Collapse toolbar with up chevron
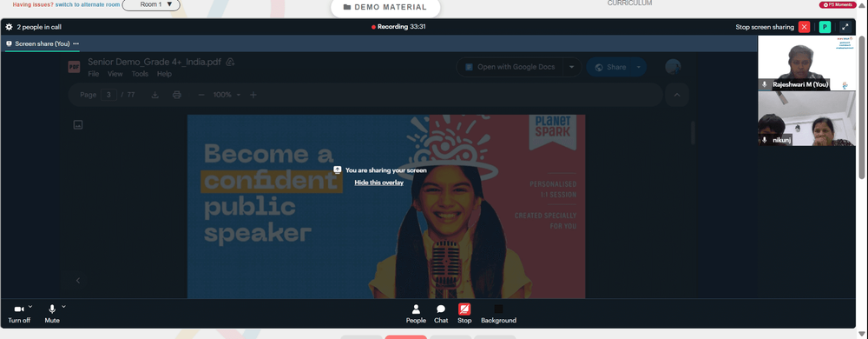Viewport: 868px width, 339px height. 676,95
